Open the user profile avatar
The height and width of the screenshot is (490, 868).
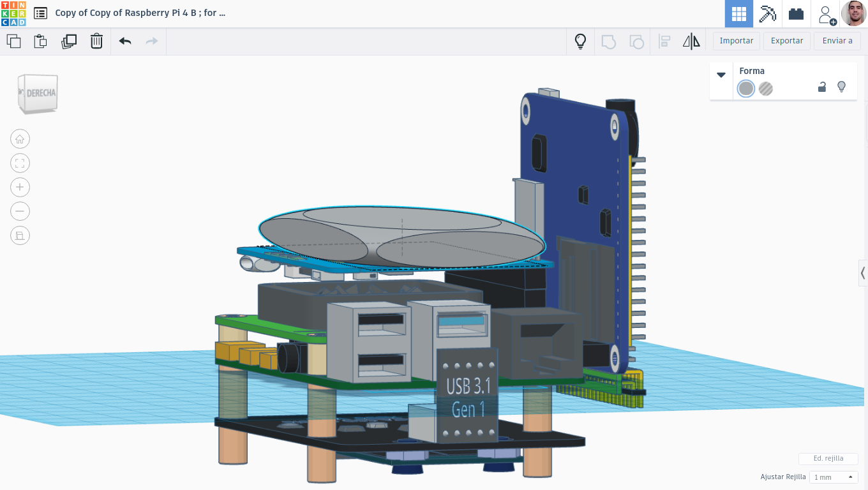point(854,13)
